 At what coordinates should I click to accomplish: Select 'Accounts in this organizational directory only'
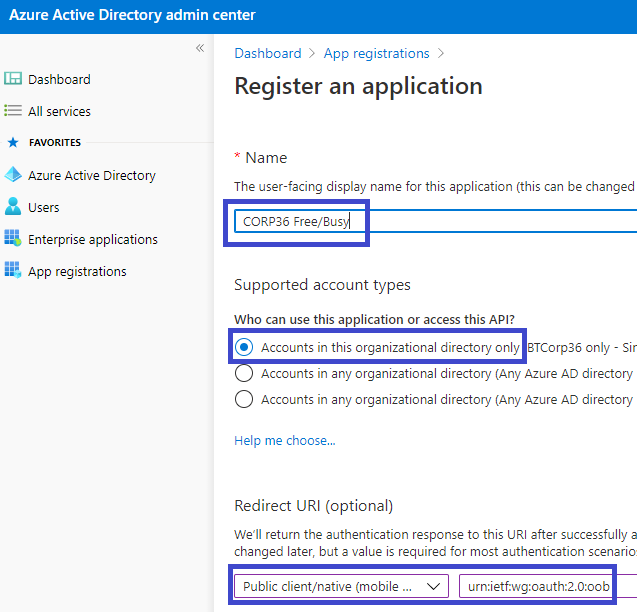click(243, 347)
